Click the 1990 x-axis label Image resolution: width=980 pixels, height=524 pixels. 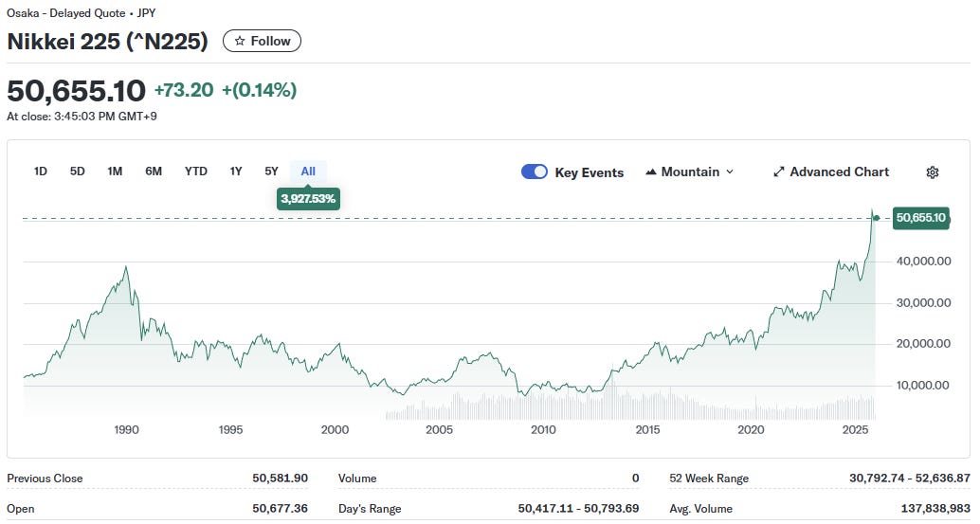click(126, 429)
